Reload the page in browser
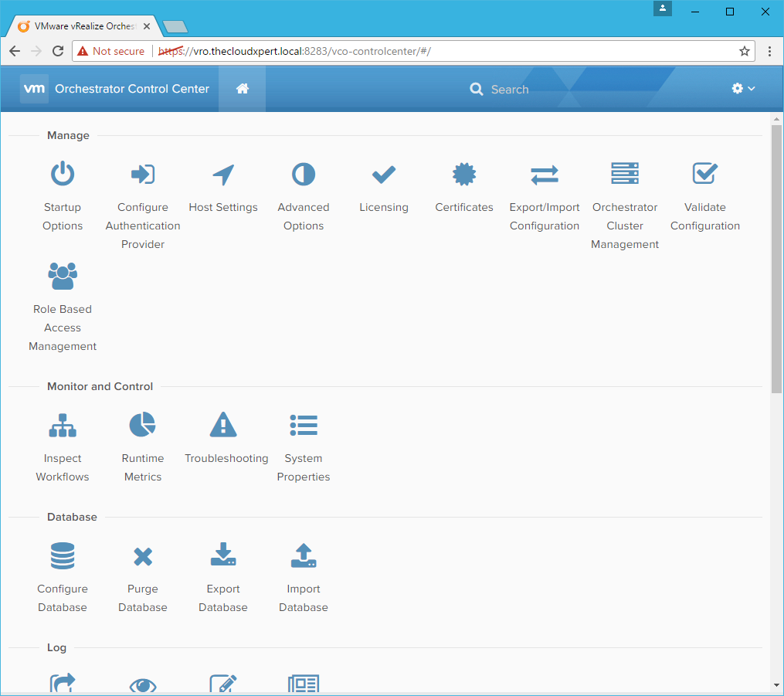 58,51
